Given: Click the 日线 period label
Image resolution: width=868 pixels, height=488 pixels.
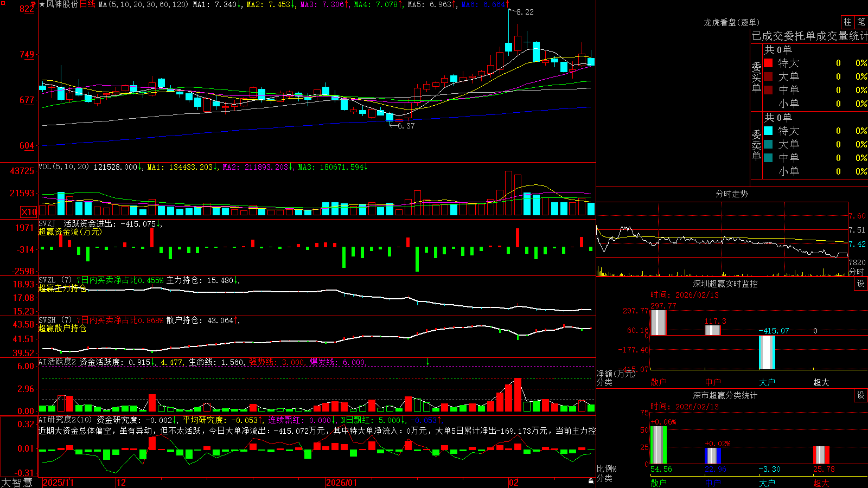Looking at the screenshot, I should coord(87,4).
